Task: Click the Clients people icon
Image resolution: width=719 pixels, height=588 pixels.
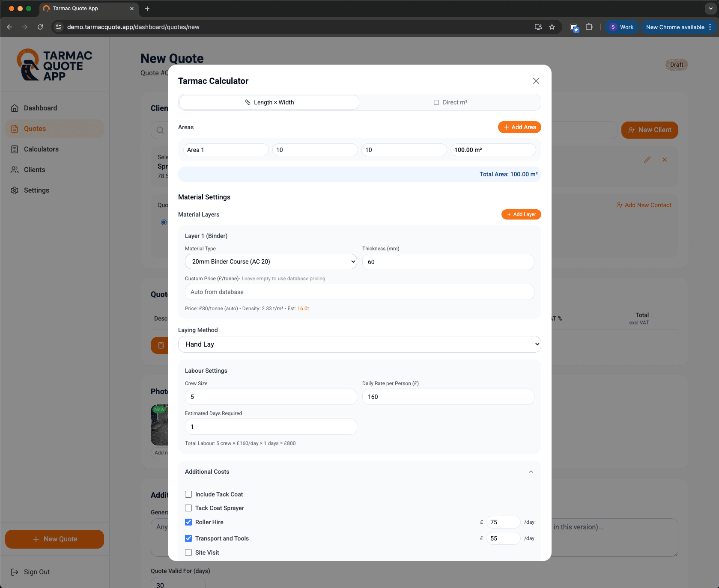Action: click(15, 170)
